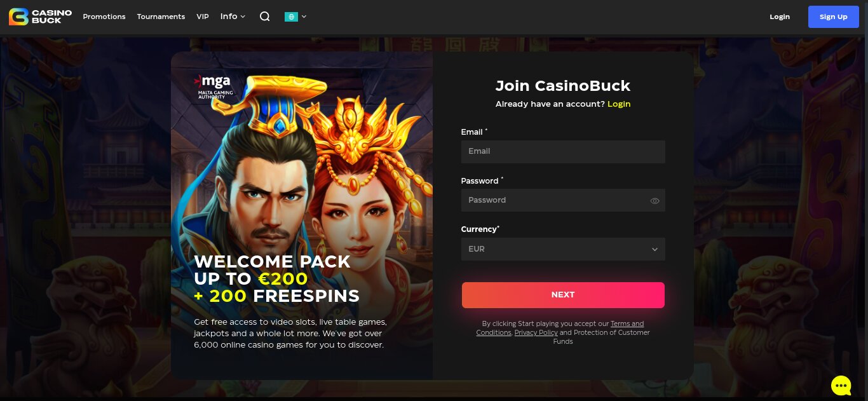Open the EUR currency dropdown
The height and width of the screenshot is (401, 868).
click(563, 249)
